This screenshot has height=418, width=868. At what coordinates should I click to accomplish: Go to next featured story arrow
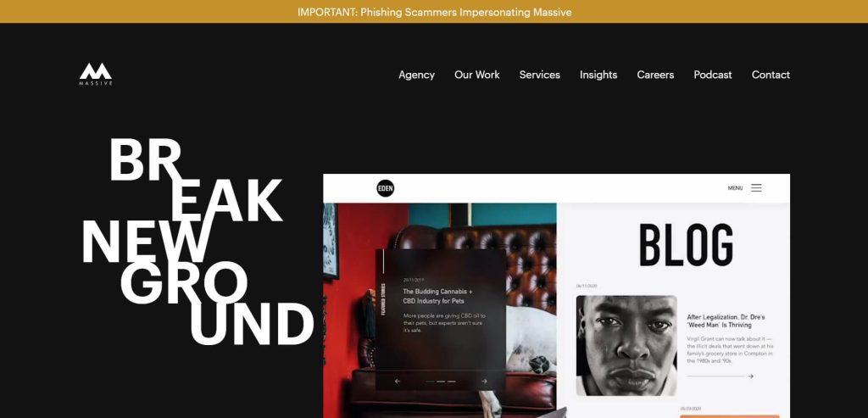[x=484, y=381]
